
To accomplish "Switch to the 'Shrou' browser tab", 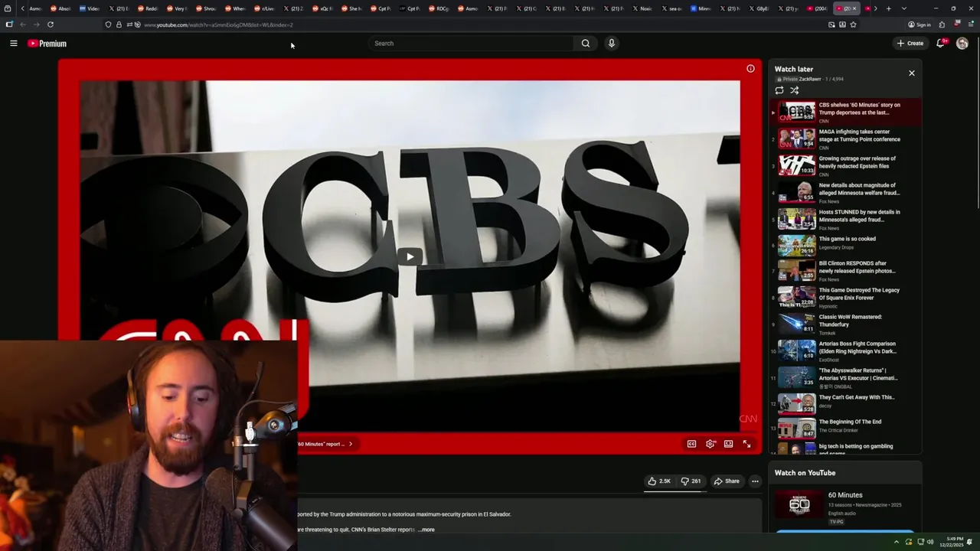I will (205, 8).
